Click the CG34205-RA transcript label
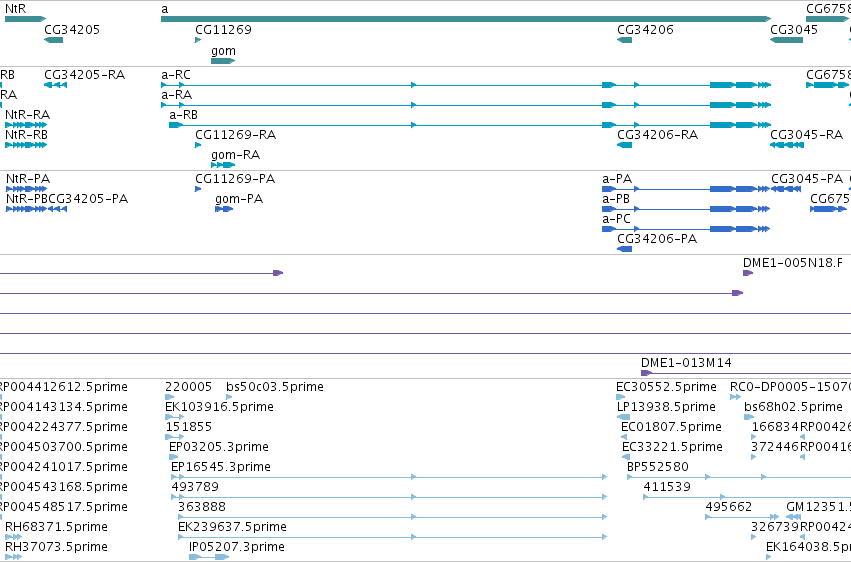Image resolution: width=851 pixels, height=562 pixels. [85, 74]
